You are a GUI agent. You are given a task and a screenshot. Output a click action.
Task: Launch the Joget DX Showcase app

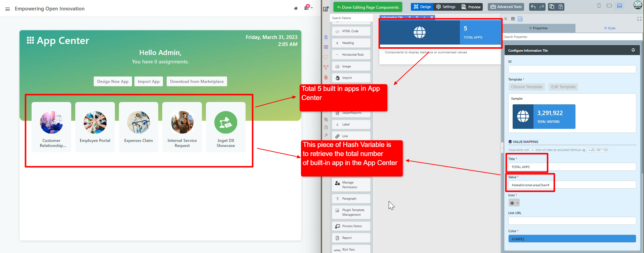(x=226, y=127)
